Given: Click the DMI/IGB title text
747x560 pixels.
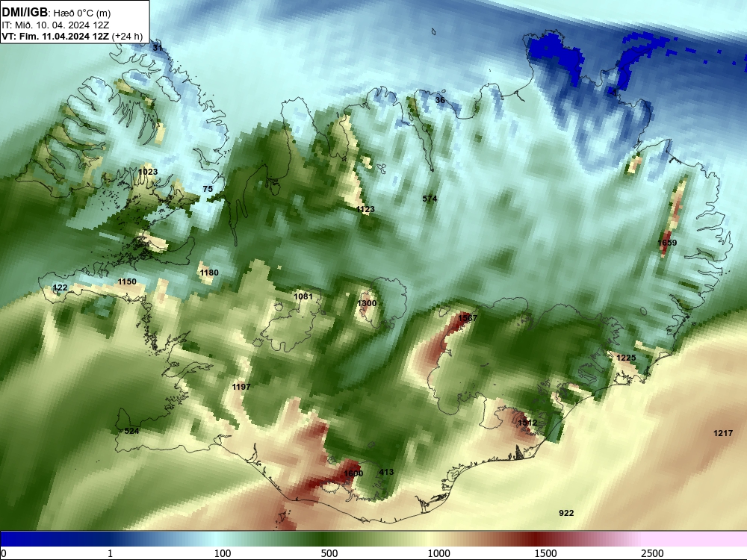Looking at the screenshot, I should pyautogui.click(x=25, y=13).
